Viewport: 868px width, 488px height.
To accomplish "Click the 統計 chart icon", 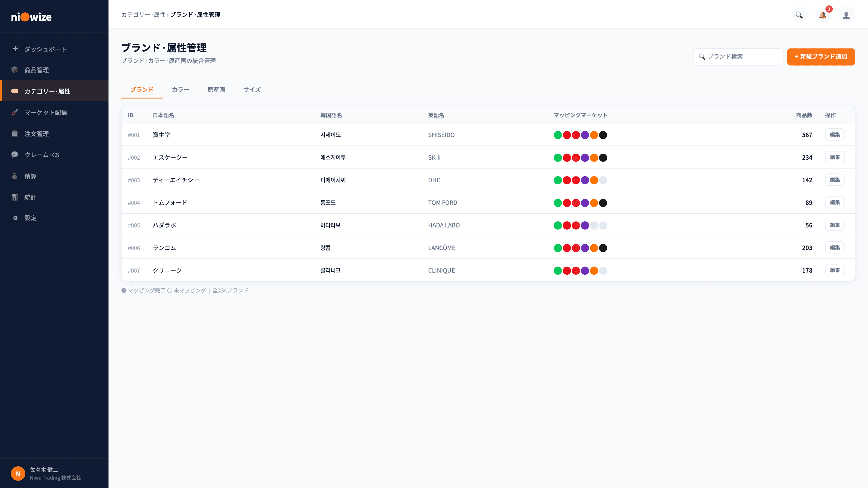I will click(x=14, y=197).
